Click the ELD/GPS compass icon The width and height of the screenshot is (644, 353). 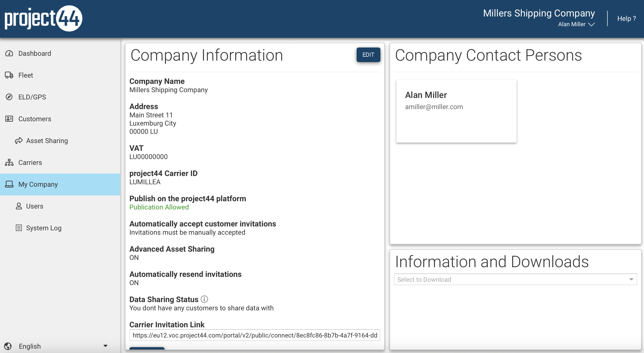coord(9,97)
